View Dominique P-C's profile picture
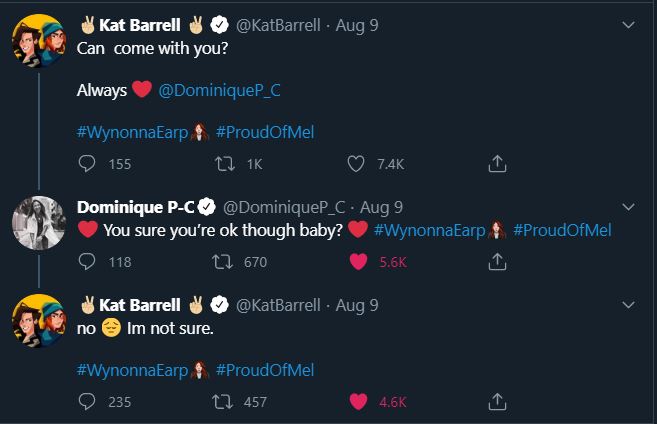The image size is (657, 424). [38, 221]
